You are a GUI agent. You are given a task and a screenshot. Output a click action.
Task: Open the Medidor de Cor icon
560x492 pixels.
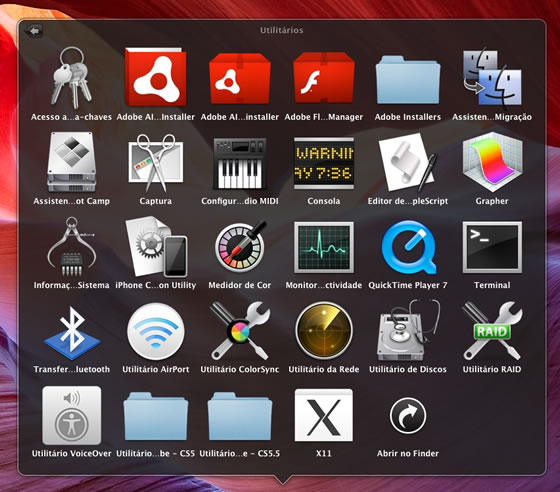coord(241,247)
